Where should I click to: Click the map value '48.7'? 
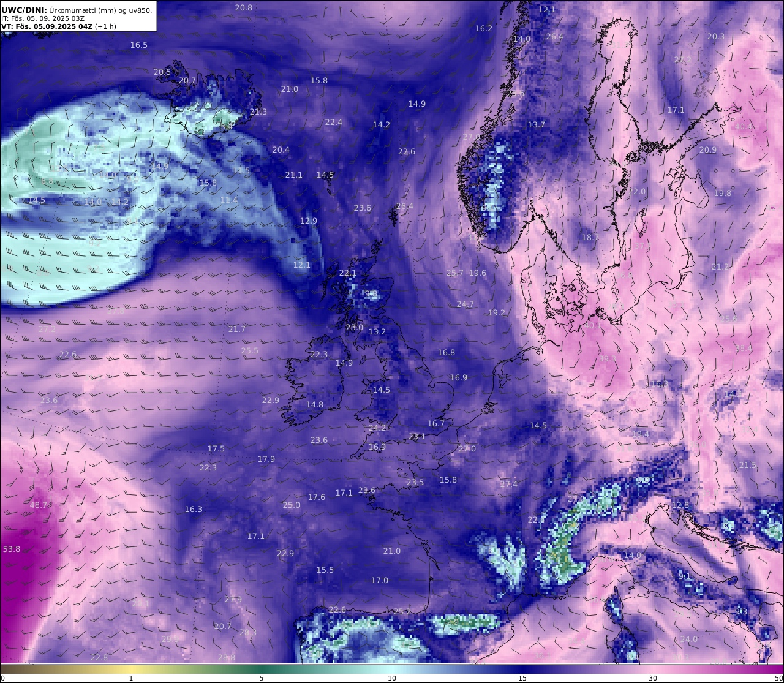pyautogui.click(x=38, y=505)
